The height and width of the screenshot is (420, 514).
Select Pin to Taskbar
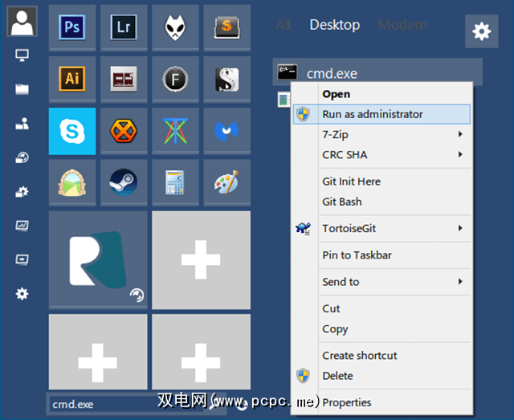[382, 255]
